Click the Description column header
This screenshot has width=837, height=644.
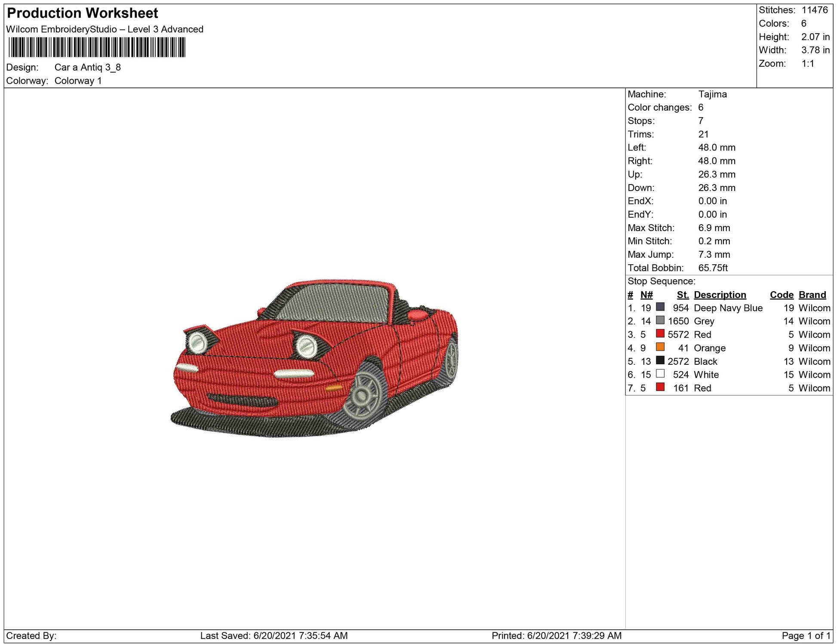pyautogui.click(x=720, y=295)
